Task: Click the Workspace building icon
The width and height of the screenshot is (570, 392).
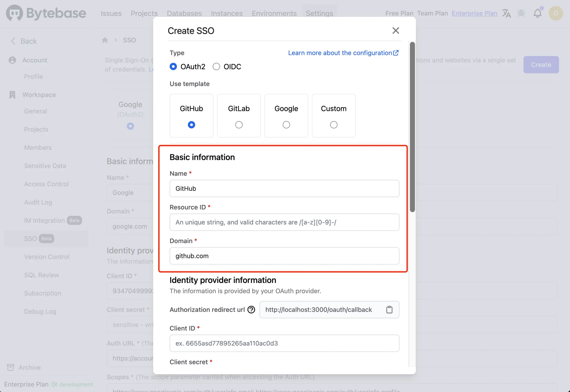Action: 12,95
